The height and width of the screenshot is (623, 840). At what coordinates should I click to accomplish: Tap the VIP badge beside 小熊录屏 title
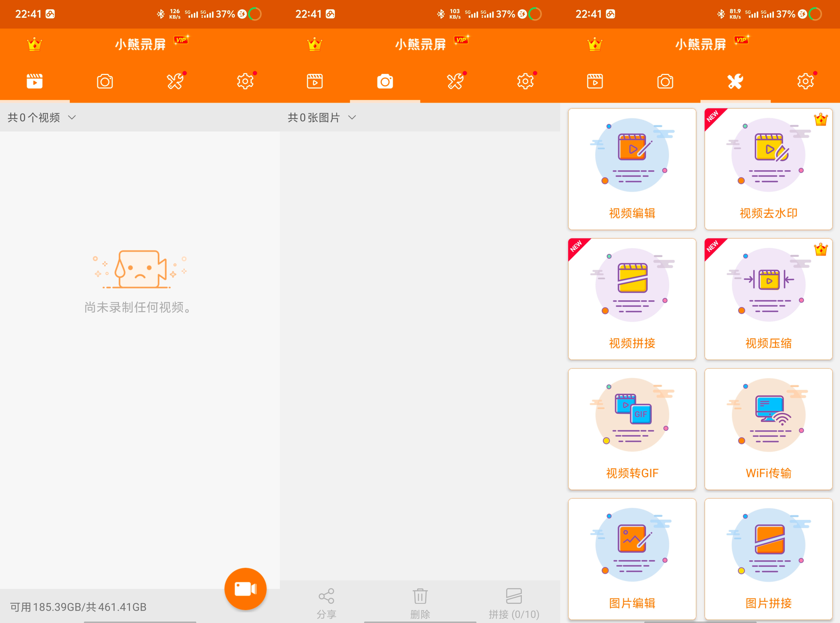181,40
